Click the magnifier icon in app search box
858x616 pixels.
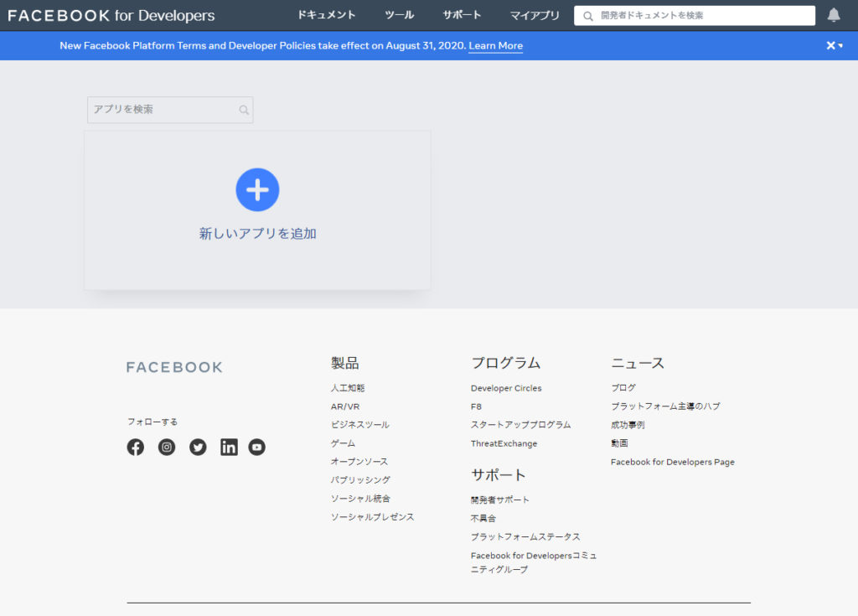pos(244,110)
